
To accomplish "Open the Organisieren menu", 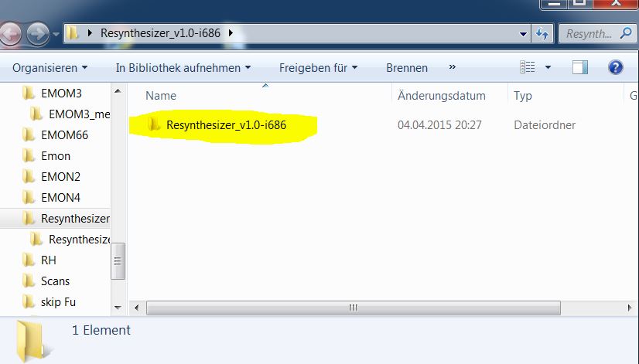I will click(50, 67).
